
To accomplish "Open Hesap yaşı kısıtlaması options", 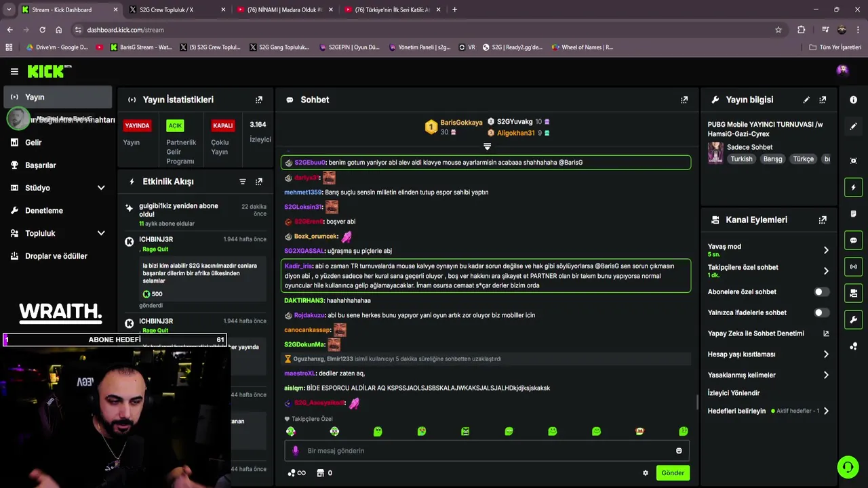I will [825, 354].
